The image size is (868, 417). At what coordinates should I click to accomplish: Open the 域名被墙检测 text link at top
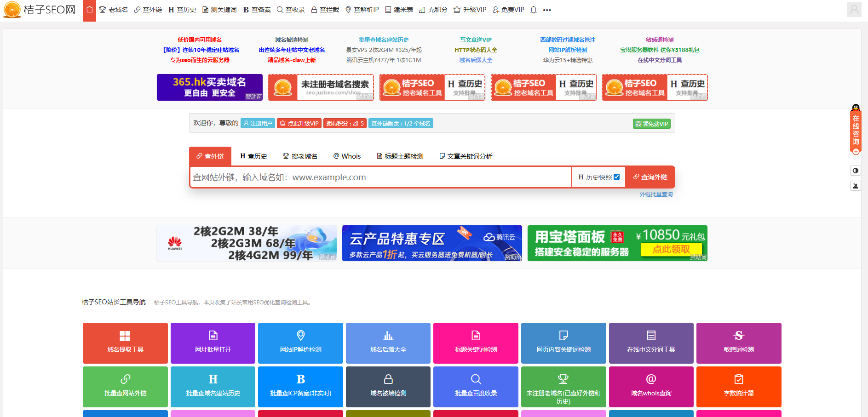[x=292, y=40]
